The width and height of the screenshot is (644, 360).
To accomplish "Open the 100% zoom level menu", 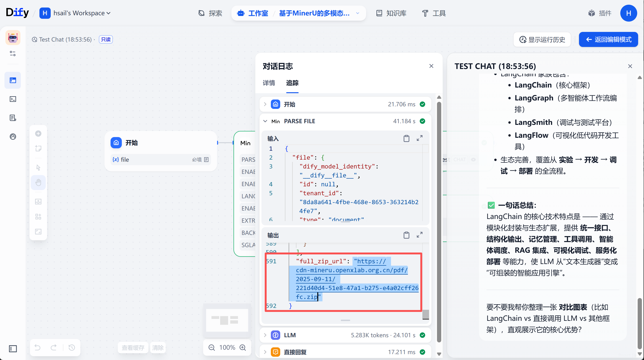I will 227,347.
